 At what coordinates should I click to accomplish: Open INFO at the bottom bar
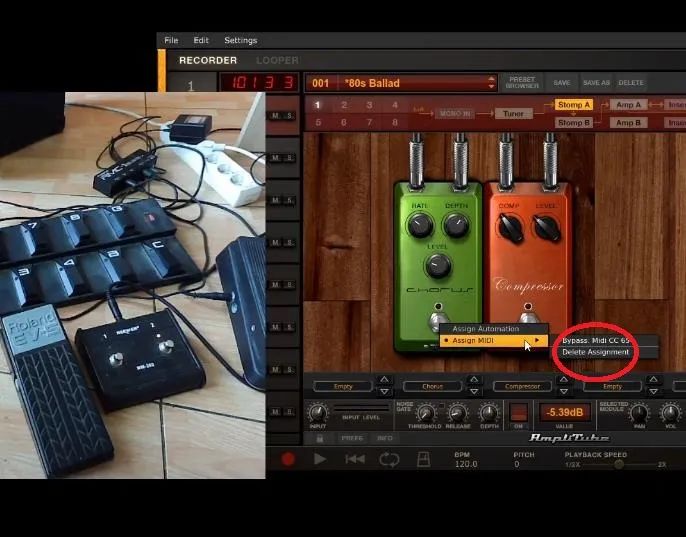point(384,438)
